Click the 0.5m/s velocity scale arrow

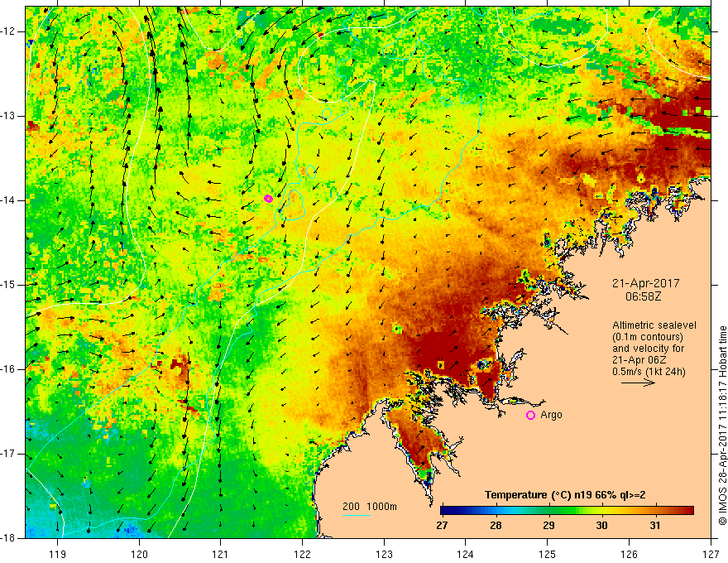pyautogui.click(x=638, y=383)
